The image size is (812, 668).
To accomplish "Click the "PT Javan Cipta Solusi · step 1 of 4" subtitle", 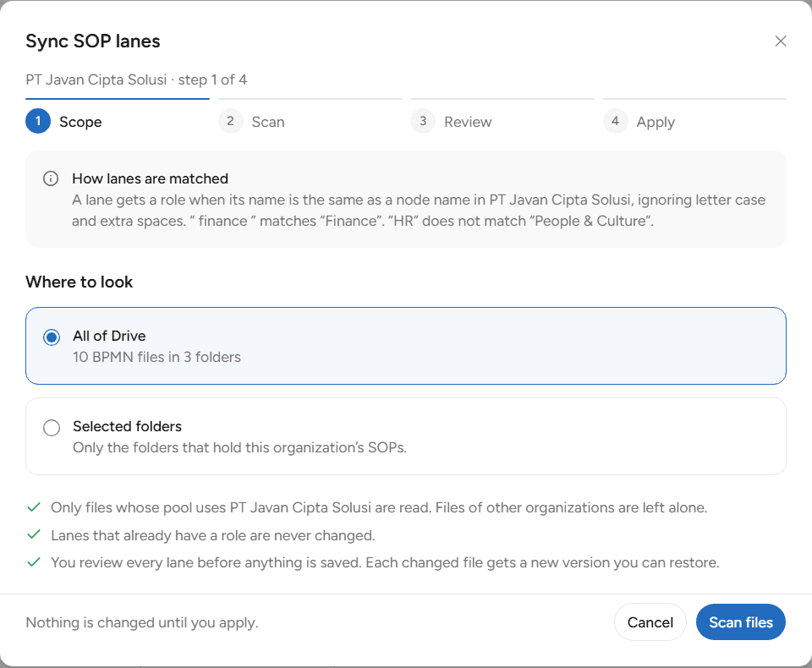I will tap(136, 79).
